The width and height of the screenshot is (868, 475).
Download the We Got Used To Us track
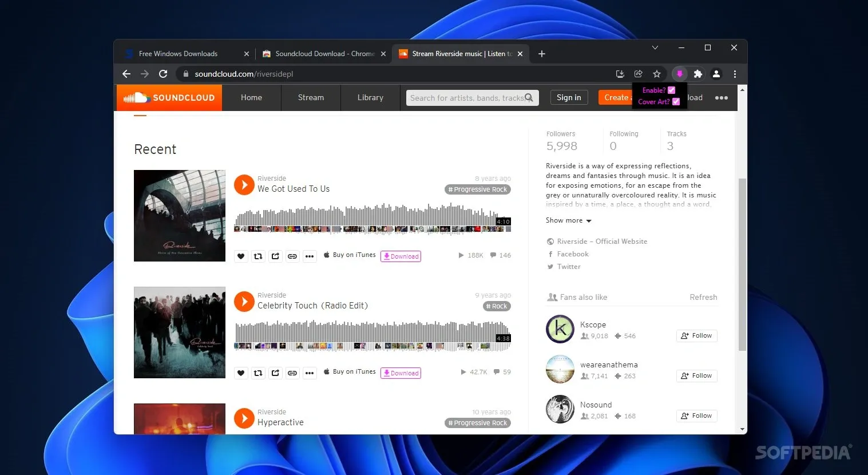pyautogui.click(x=401, y=256)
